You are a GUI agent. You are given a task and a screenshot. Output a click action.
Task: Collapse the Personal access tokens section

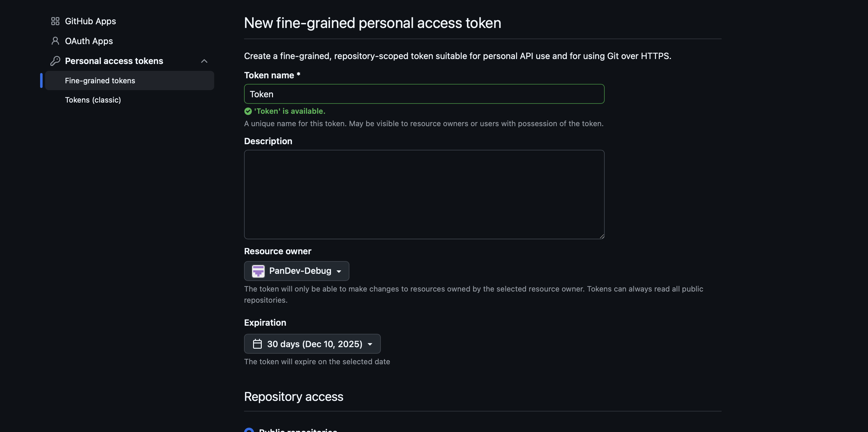204,61
